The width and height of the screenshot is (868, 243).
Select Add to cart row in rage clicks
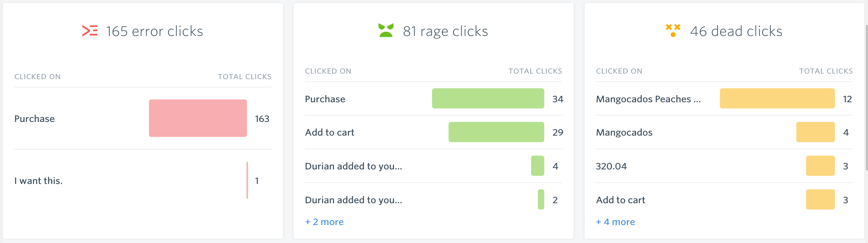click(433, 132)
